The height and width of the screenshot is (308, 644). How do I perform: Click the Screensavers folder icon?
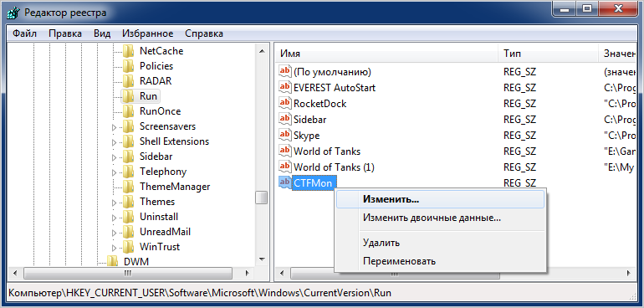(129, 126)
